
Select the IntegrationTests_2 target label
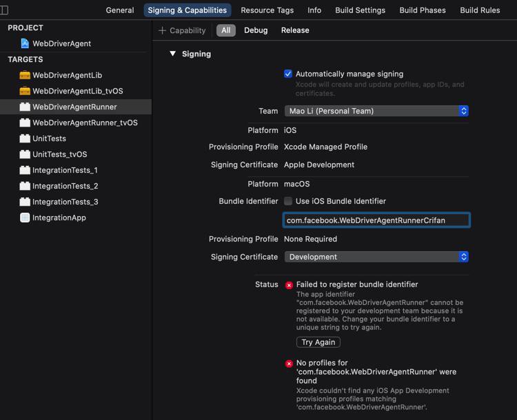pos(65,186)
